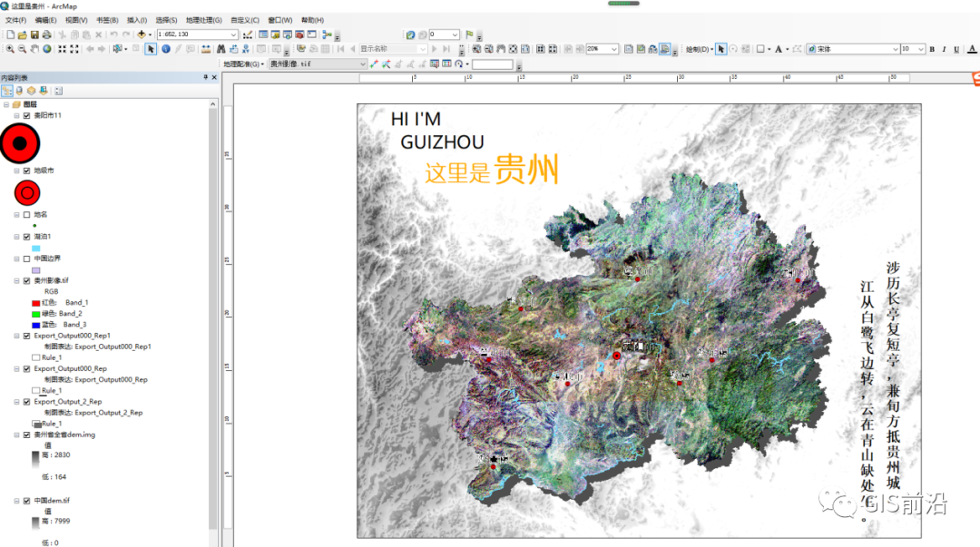980x547 pixels.
Task: Click List By Source icon in contents panel
Action: [x=19, y=92]
